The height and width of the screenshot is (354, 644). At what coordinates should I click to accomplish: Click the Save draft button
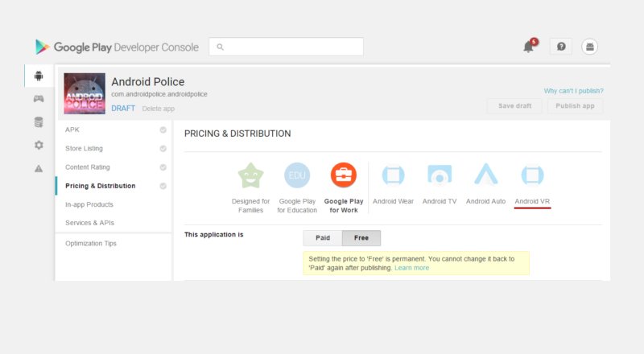pyautogui.click(x=514, y=106)
